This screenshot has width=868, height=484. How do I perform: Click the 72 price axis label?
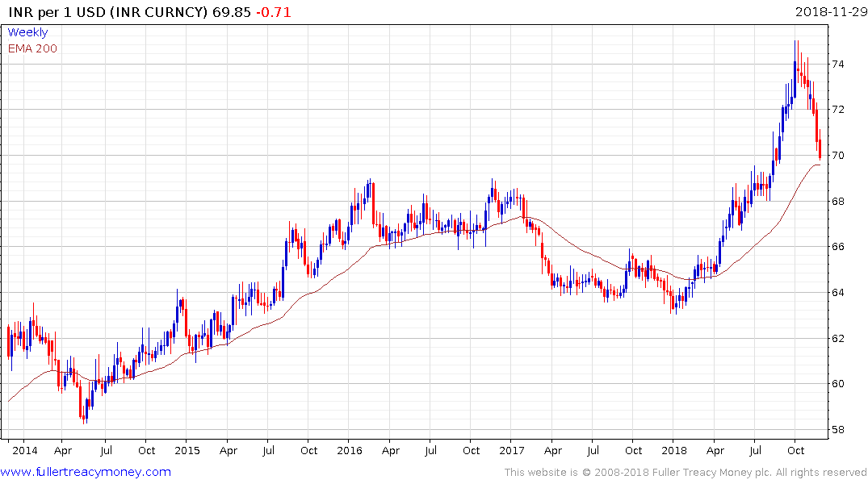[x=838, y=110]
